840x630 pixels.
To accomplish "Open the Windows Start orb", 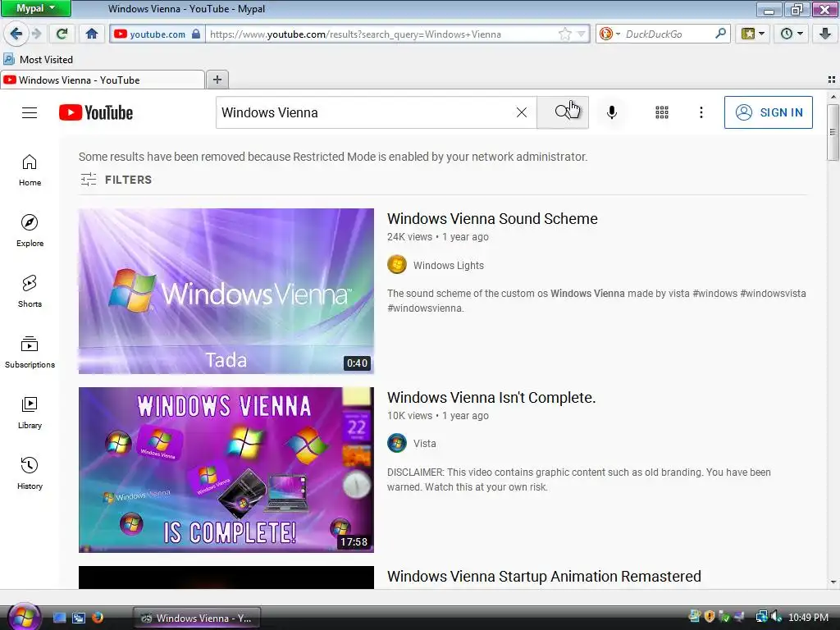I will coord(24,617).
